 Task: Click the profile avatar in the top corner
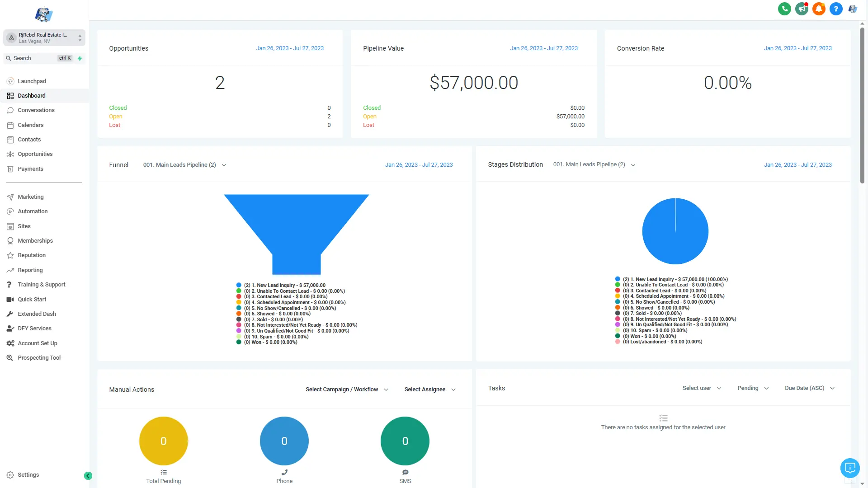pyautogui.click(x=854, y=9)
